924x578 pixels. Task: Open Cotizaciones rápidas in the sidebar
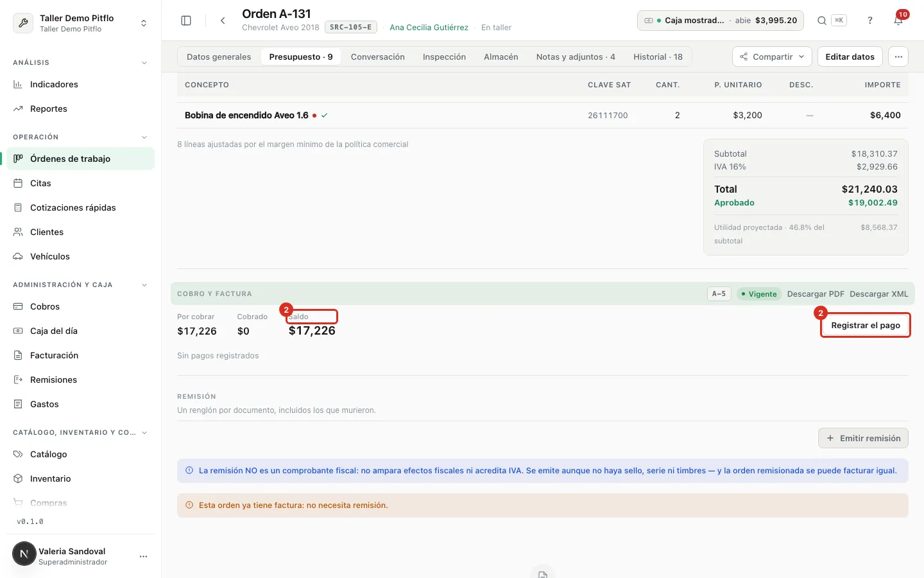click(80, 207)
